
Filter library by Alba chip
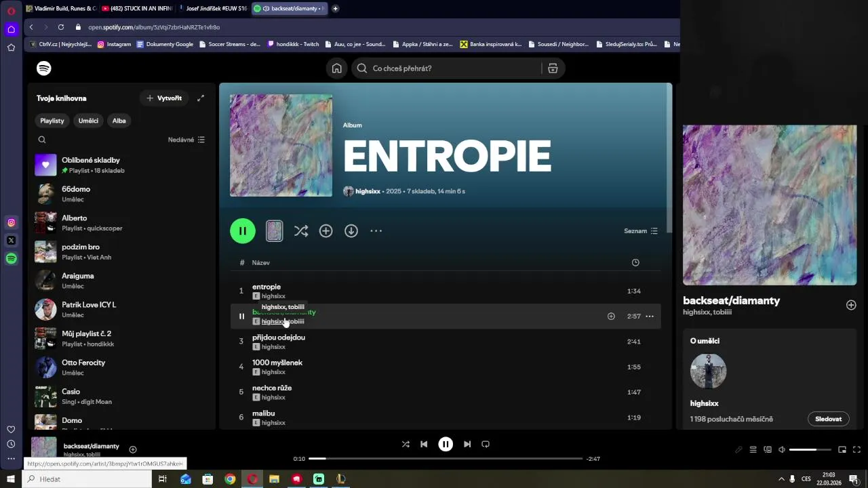119,121
